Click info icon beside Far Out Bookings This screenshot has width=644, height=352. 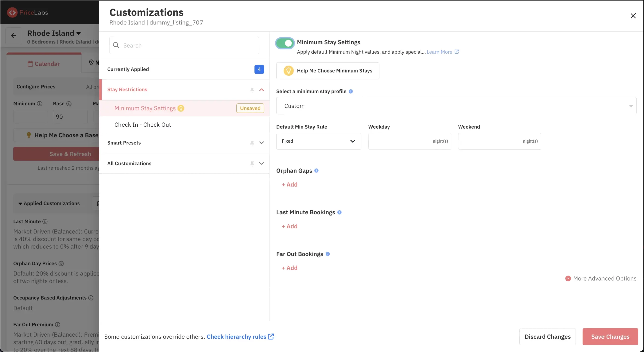(x=327, y=254)
